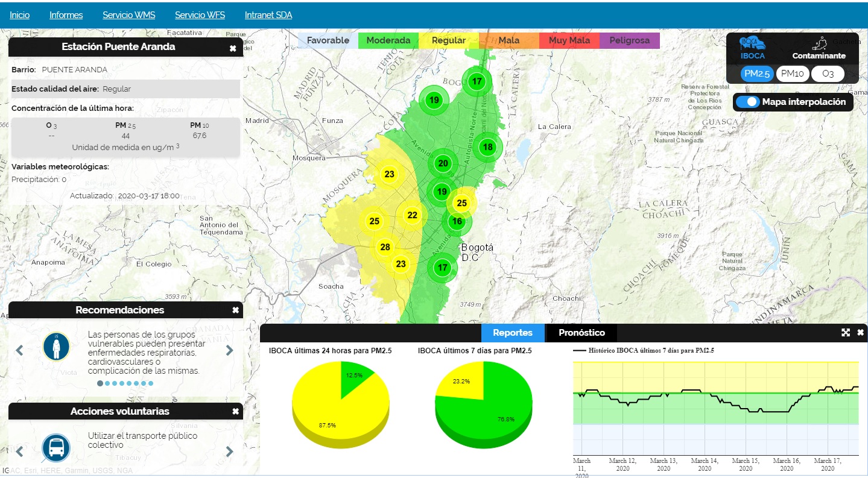Screen dimensions: 868x478
Task: Open the Servicio WMS link
Action: [x=128, y=15]
